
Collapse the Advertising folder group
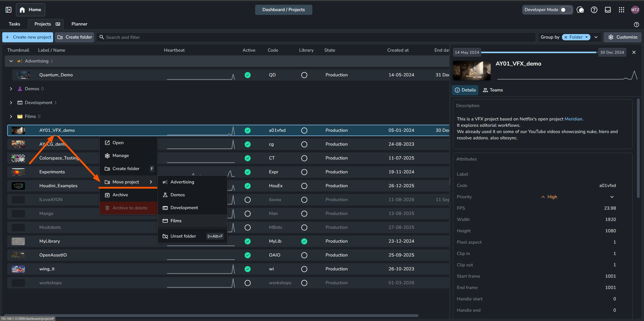point(11,61)
